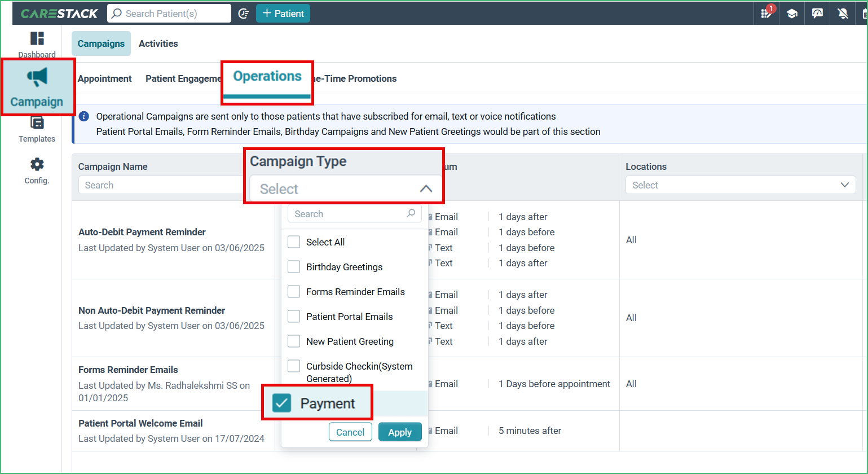Viewport: 868px width, 474px height.
Task: Enable the Select All checkbox
Action: click(294, 242)
